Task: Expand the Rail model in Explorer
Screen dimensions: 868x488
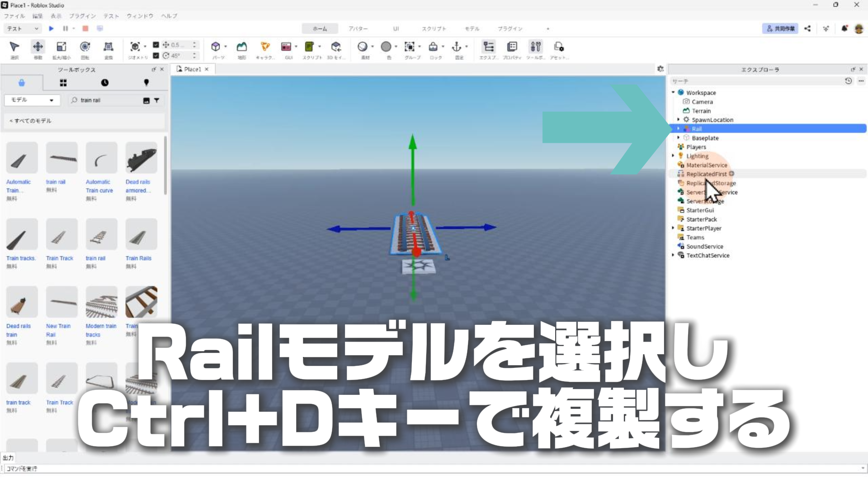Action: coord(678,129)
